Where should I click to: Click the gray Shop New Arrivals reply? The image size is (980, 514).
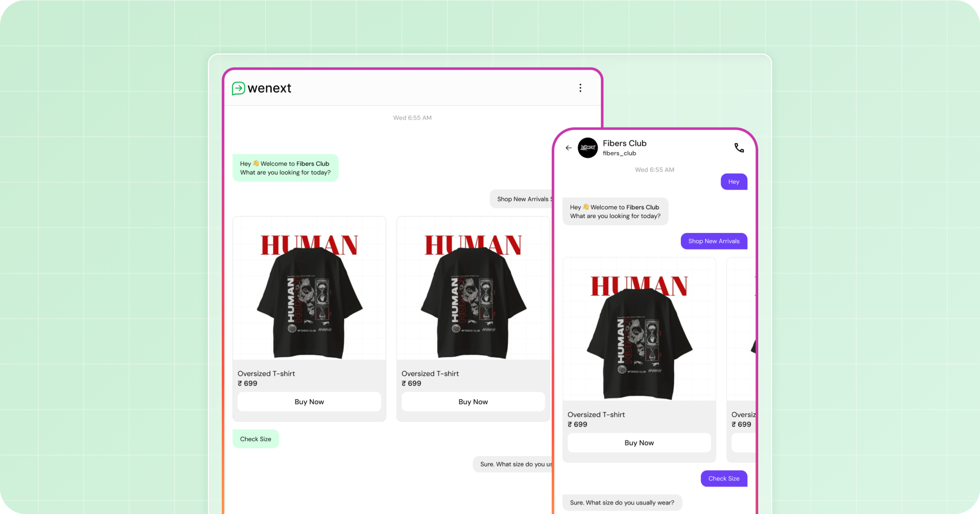point(521,199)
